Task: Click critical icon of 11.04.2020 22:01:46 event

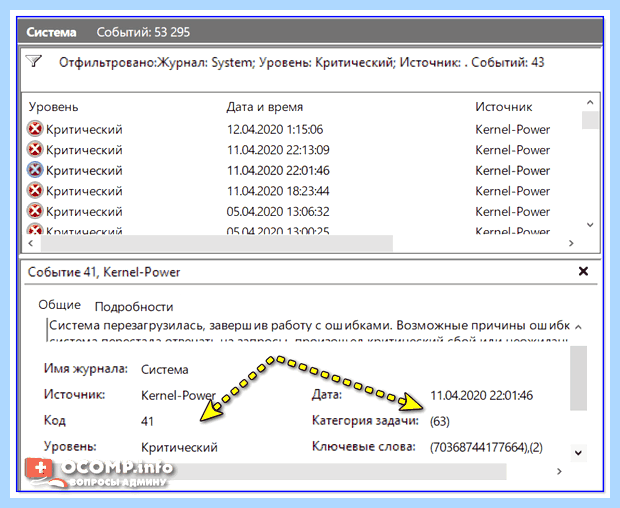Action: [35, 170]
